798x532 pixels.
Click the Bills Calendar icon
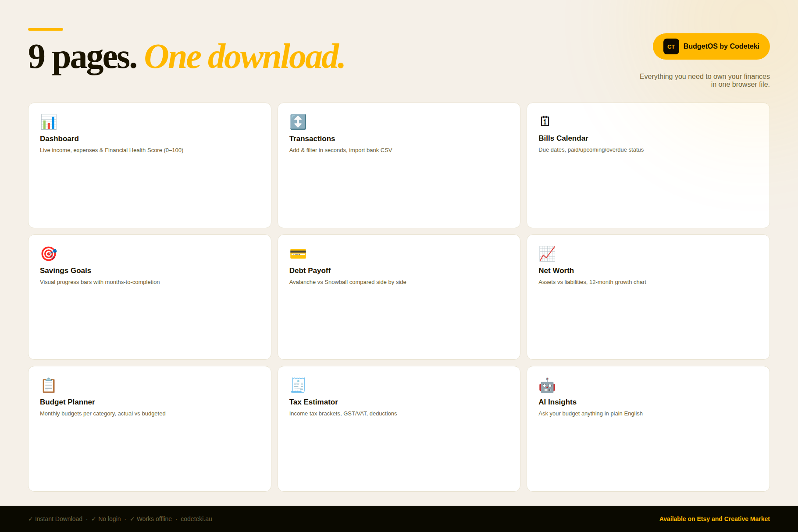tap(545, 121)
